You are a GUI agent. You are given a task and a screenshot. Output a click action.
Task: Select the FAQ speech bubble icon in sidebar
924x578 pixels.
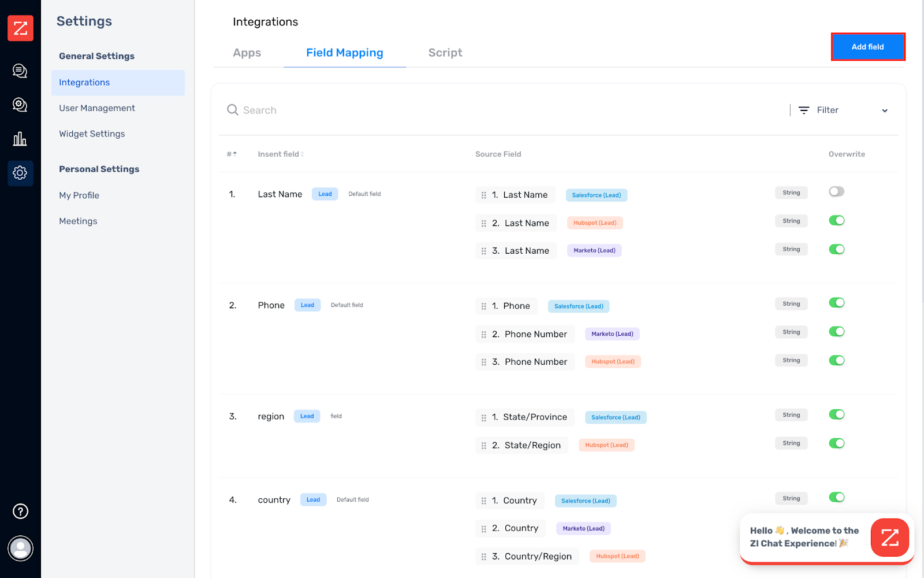click(20, 105)
